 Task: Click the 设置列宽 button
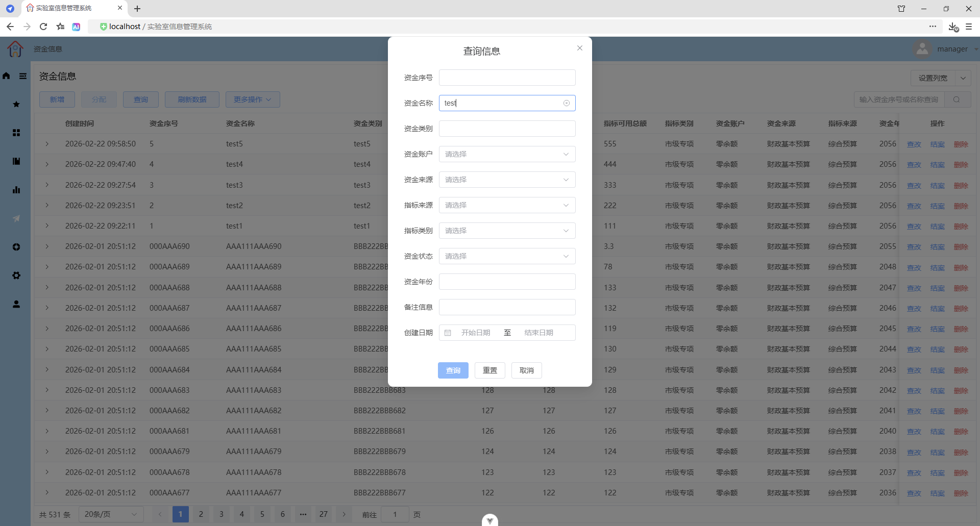pyautogui.click(x=933, y=78)
